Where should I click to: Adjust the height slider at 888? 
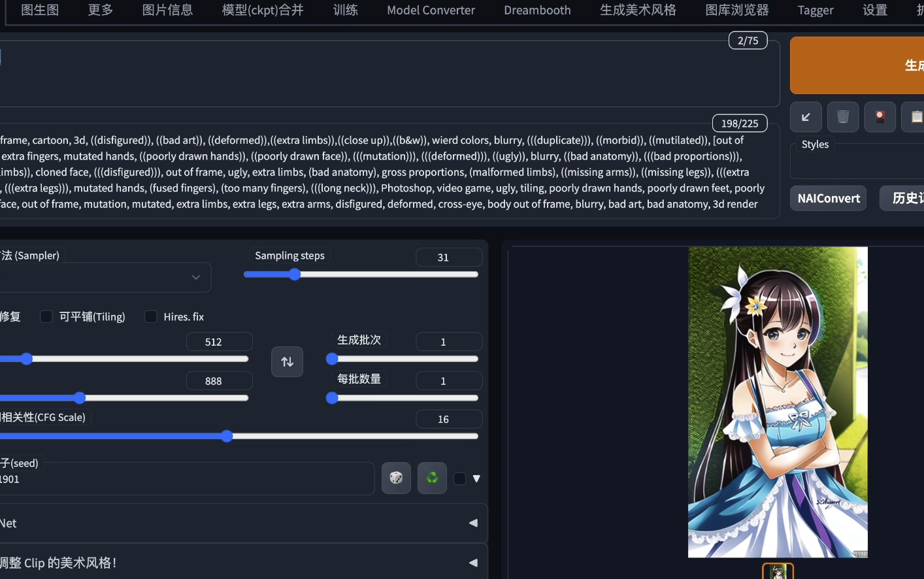(x=124, y=398)
